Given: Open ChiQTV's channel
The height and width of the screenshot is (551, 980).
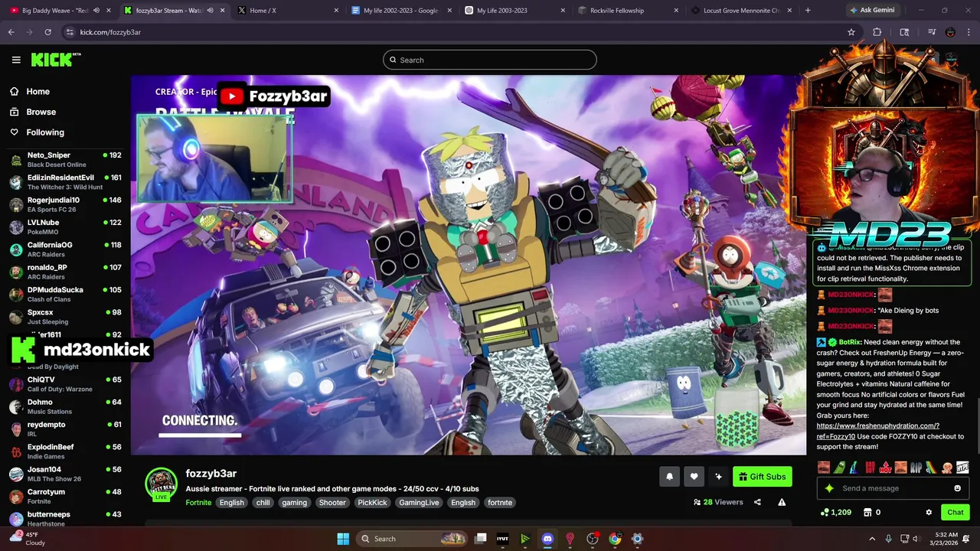Looking at the screenshot, I should 65,384.
